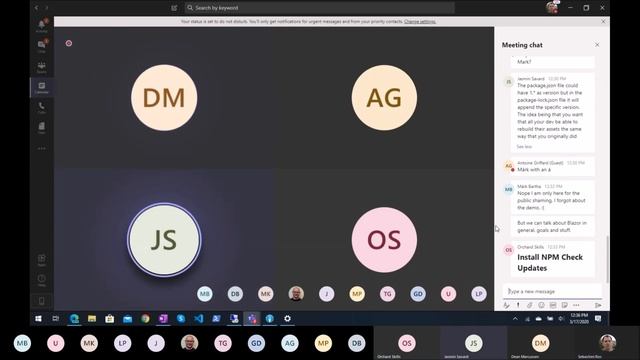
Task: Open the Help icon in the sidebar
Action: click(x=42, y=280)
